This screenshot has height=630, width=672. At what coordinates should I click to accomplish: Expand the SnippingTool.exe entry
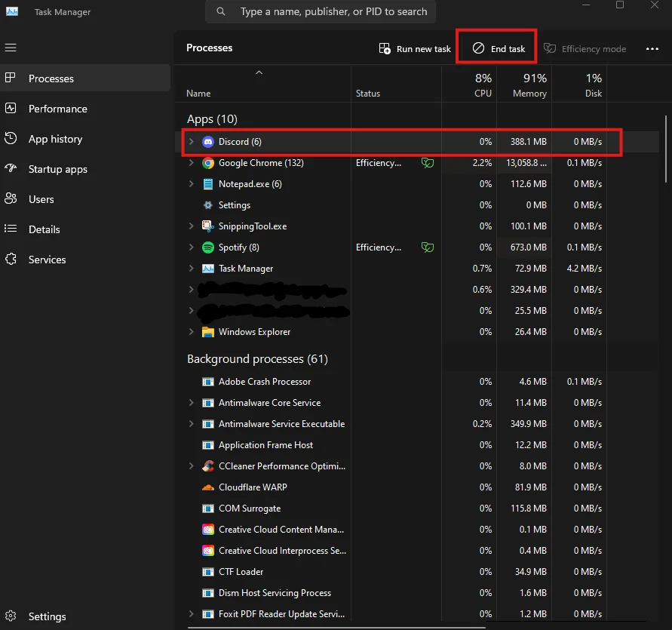(x=191, y=226)
